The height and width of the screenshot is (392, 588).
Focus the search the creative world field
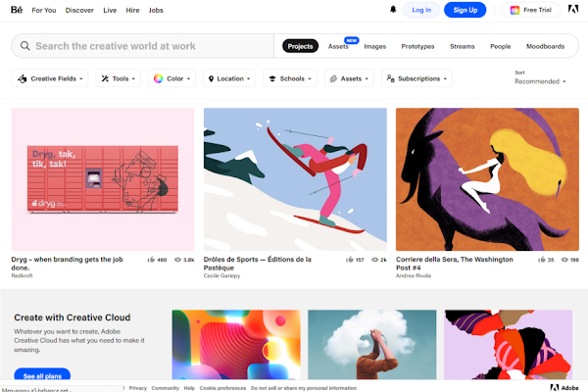(x=142, y=46)
